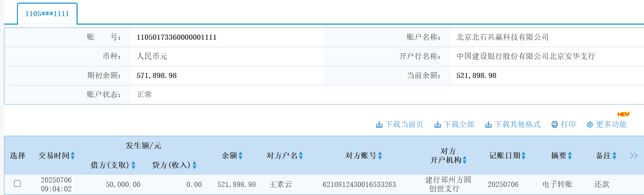Click the 下载全部 link
Viewport: 644px width, 195px height.
(x=459, y=125)
